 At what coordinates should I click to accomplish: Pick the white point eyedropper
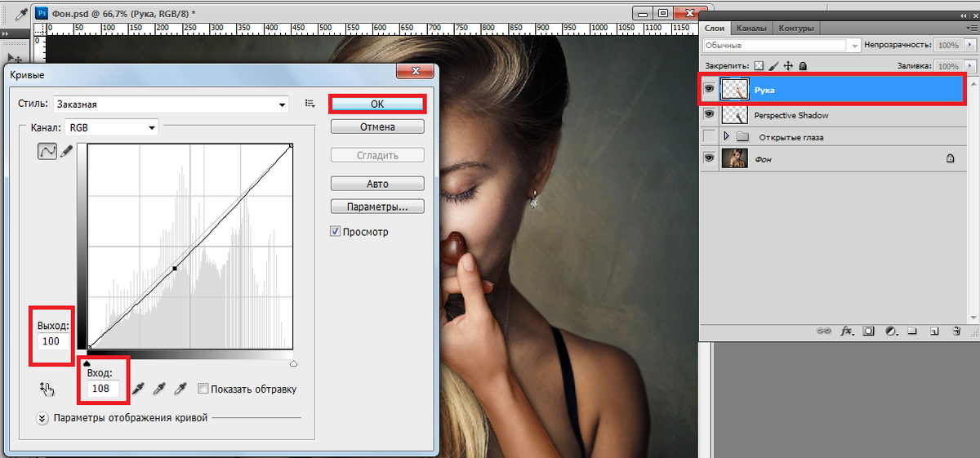coord(180,389)
